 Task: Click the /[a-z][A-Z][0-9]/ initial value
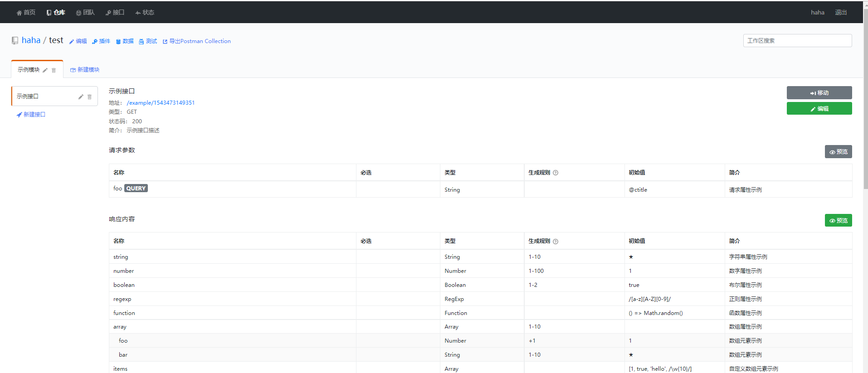(x=650, y=299)
